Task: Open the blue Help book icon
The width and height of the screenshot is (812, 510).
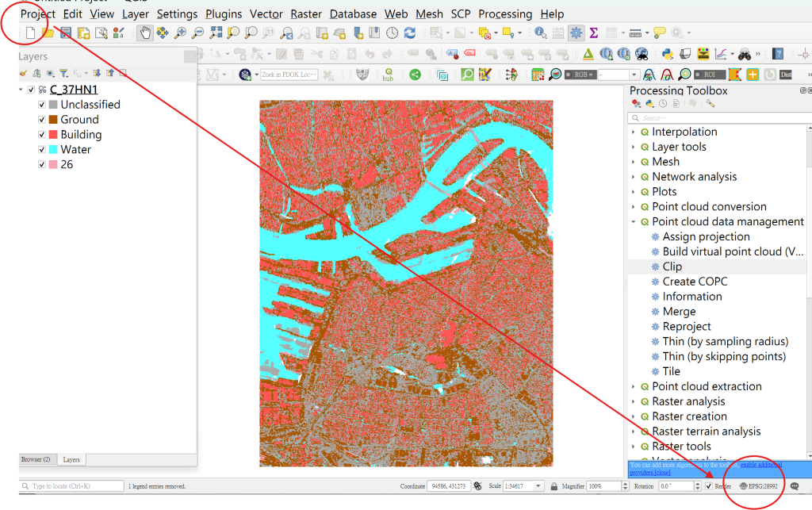Action: pos(777,54)
